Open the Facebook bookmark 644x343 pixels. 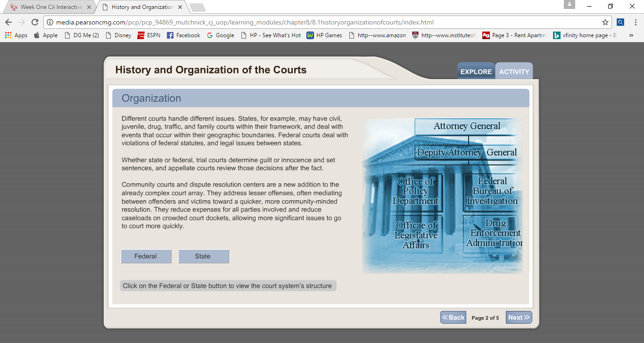click(183, 35)
